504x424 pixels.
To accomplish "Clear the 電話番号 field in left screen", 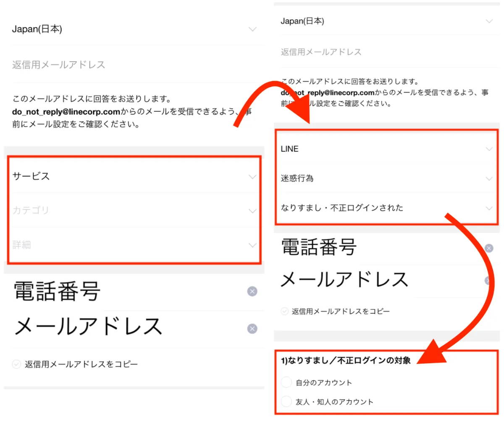I will [252, 291].
